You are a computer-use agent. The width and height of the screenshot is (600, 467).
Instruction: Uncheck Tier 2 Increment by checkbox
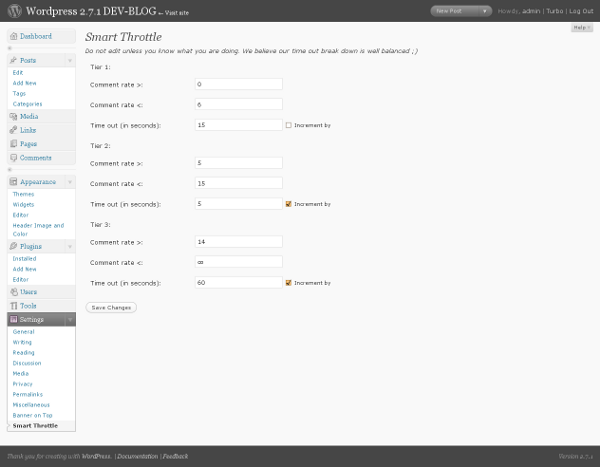(x=289, y=204)
